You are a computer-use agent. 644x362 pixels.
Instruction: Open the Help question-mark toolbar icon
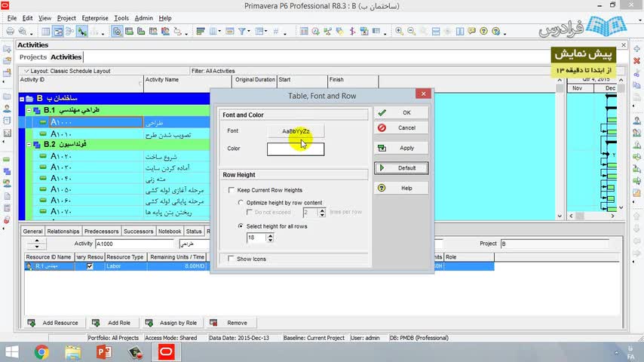point(484,31)
